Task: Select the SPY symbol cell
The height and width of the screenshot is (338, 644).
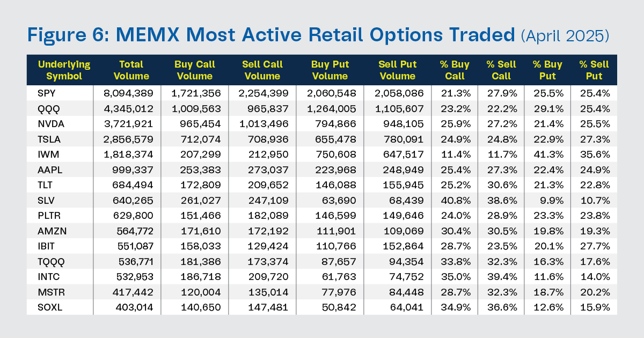Action: (47, 94)
